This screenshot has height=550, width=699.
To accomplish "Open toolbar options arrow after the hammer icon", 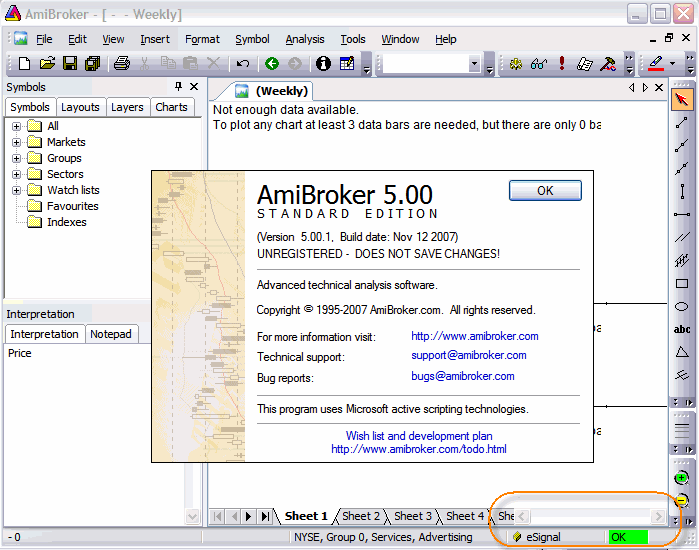I will tap(629, 64).
